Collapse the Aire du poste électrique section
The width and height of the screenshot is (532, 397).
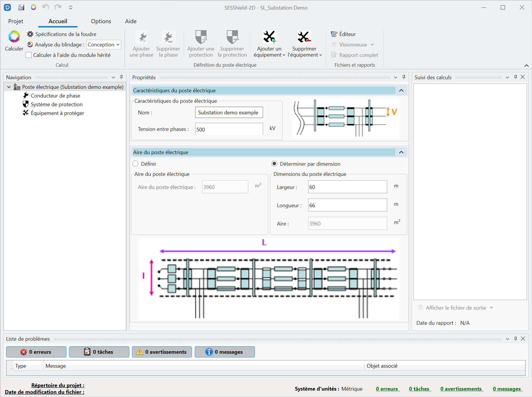[x=401, y=152]
